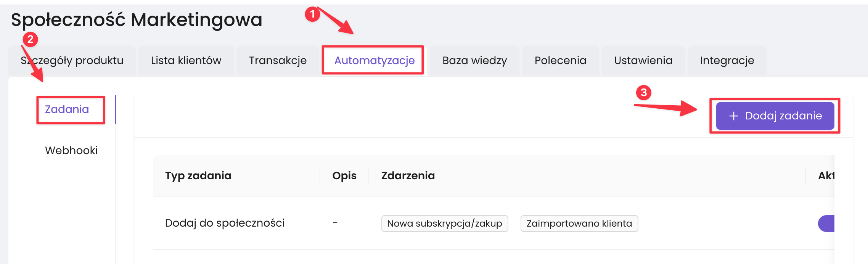The height and width of the screenshot is (264, 868).
Task: Click the red annotation marker number 3
Action: click(x=643, y=92)
